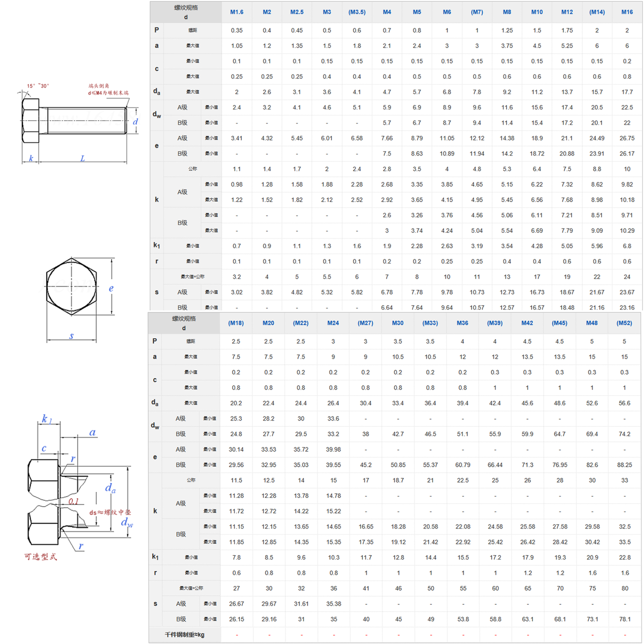Click the M30 column header
The width and height of the screenshot is (644, 644).
(398, 323)
